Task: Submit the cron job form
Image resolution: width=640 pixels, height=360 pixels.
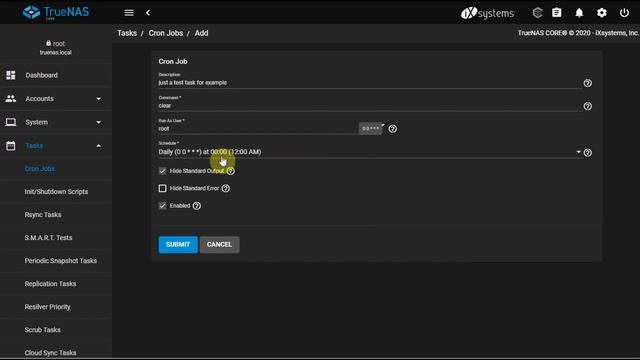Action: point(178,244)
